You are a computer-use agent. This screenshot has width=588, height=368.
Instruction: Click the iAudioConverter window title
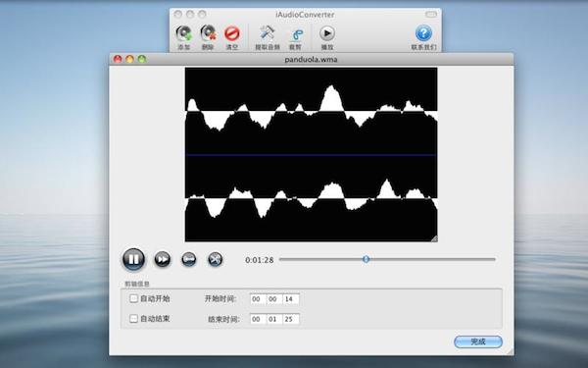pos(305,15)
